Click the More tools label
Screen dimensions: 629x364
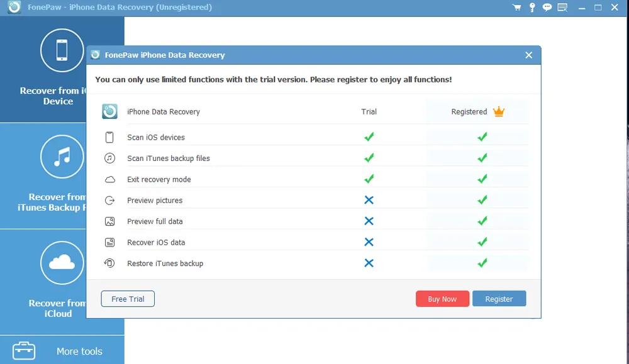(79, 351)
